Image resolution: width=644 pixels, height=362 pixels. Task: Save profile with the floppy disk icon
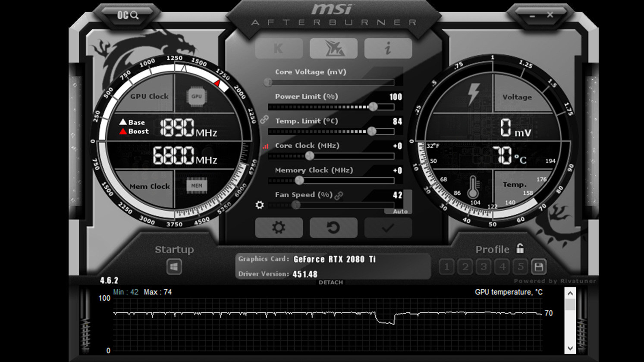pos(538,267)
